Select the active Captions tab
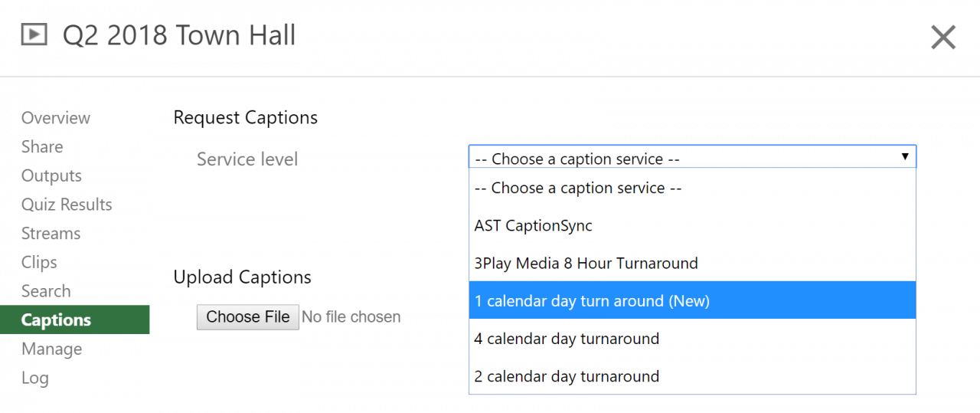Screen dimensions: 980x413 (57, 320)
